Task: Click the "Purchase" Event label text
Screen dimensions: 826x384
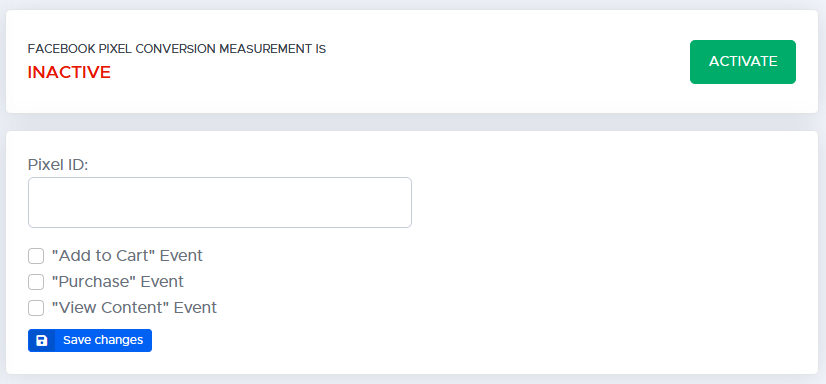Action: click(117, 281)
